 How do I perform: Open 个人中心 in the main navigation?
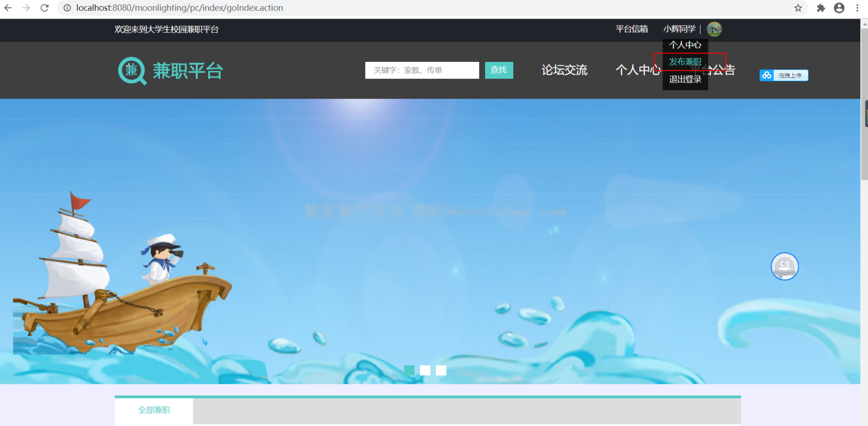tap(638, 70)
